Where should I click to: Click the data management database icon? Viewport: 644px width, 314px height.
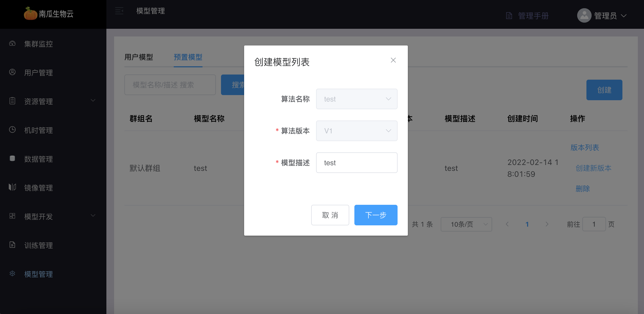[12, 159]
